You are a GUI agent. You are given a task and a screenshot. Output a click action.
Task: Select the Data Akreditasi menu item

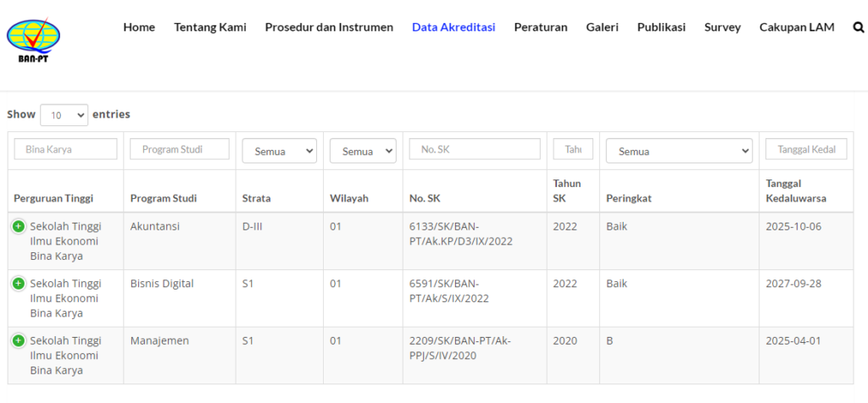pos(454,27)
